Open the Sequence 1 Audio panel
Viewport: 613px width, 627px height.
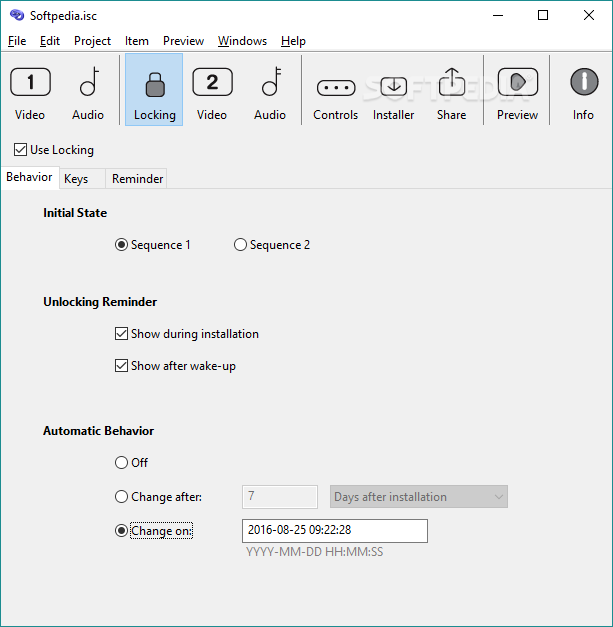coord(88,93)
